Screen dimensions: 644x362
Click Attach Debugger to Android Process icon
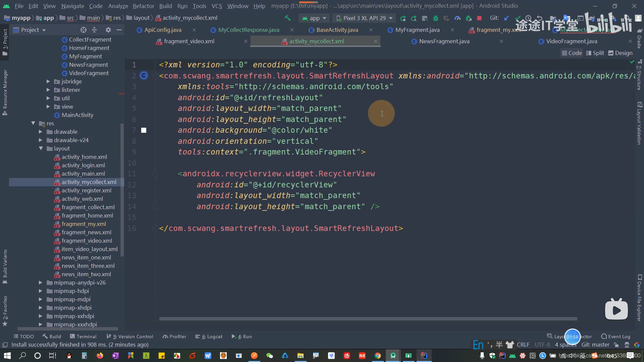469,18
